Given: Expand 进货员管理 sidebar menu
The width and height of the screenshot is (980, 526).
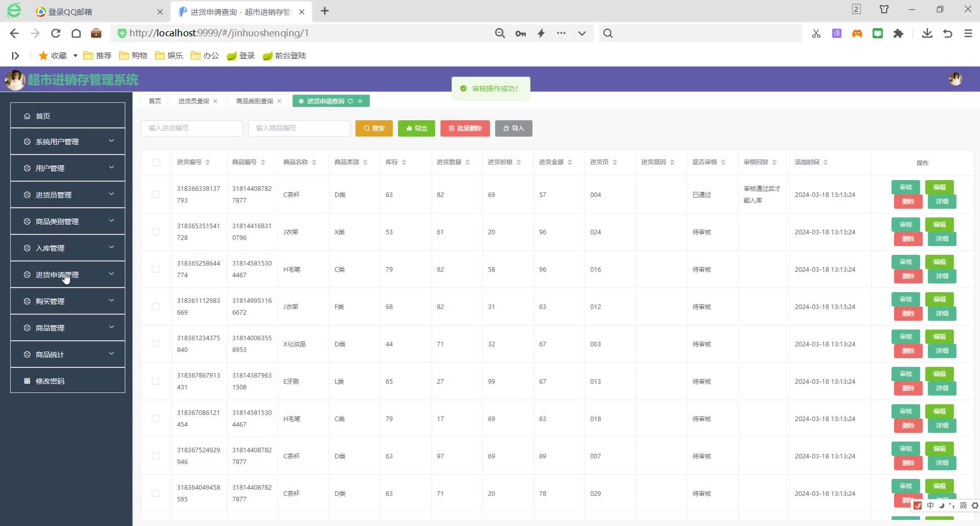Looking at the screenshot, I should click(x=68, y=195).
